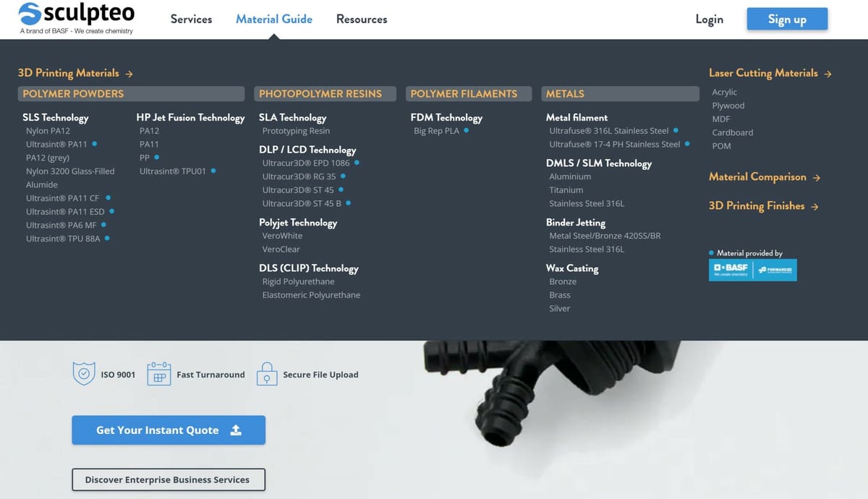Screen dimensions: 868x499
Task: Select Ultrasint PA11 ESD
Action: click(x=65, y=212)
